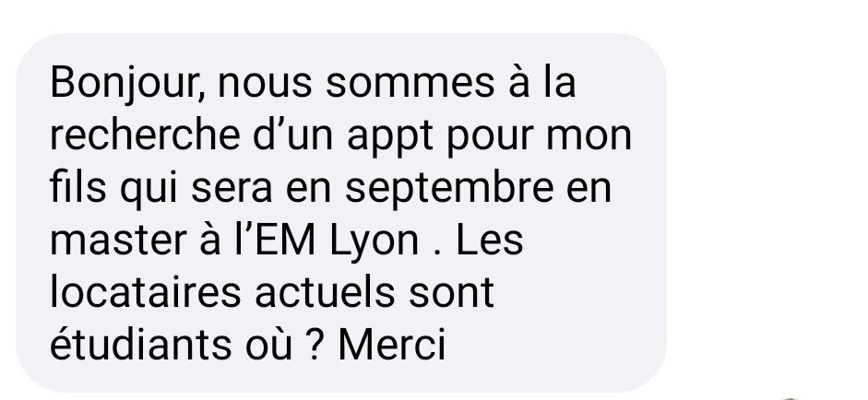This screenshot has width=868, height=400.
Task: Click the word "sommes" in first line
Action: point(410,85)
